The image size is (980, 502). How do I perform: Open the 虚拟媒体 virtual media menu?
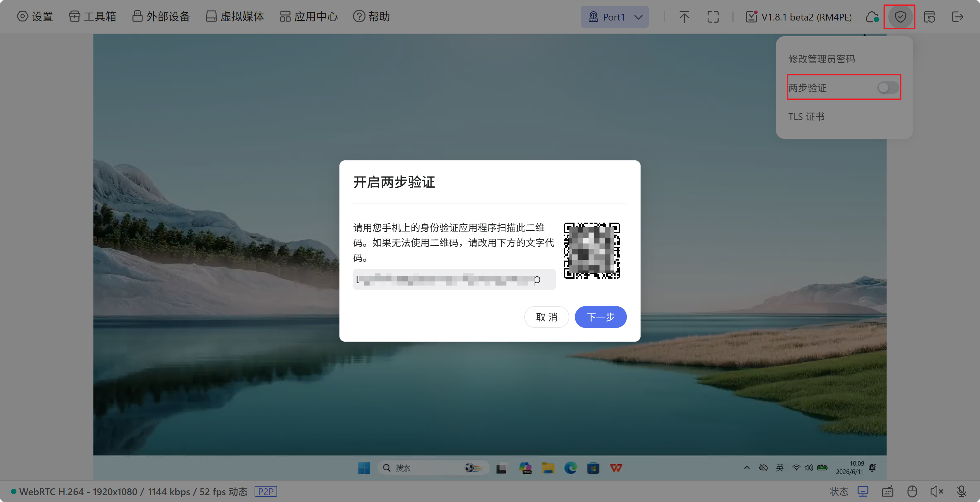[x=235, y=16]
